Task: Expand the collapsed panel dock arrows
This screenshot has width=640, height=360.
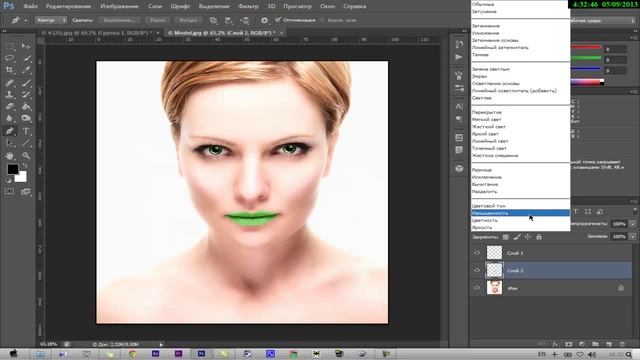Action: click(x=464, y=31)
